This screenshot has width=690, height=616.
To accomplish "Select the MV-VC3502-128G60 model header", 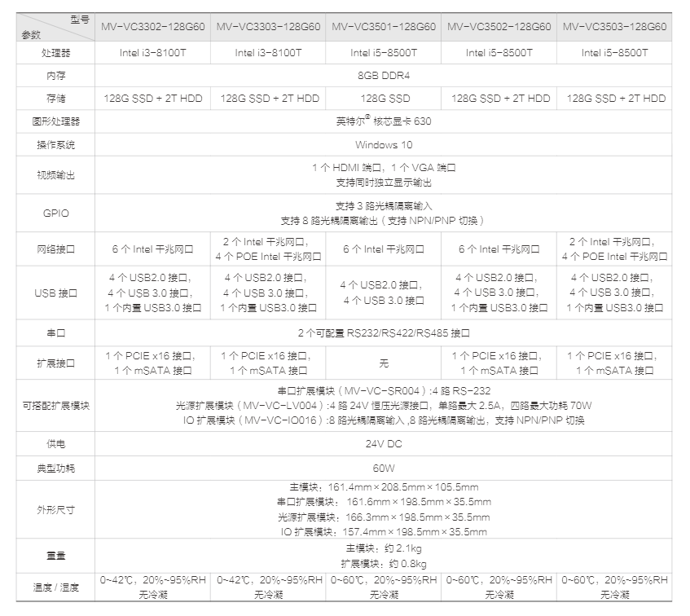I will [x=499, y=27].
